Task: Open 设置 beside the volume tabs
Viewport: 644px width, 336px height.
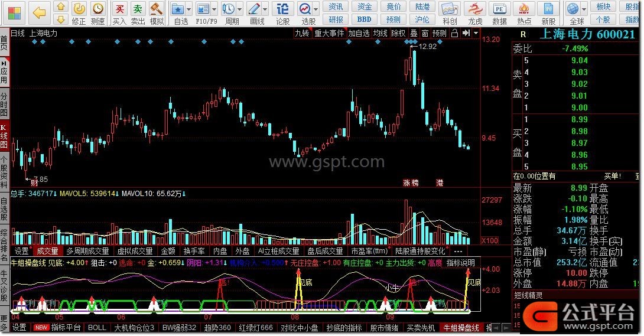Action: (x=21, y=251)
